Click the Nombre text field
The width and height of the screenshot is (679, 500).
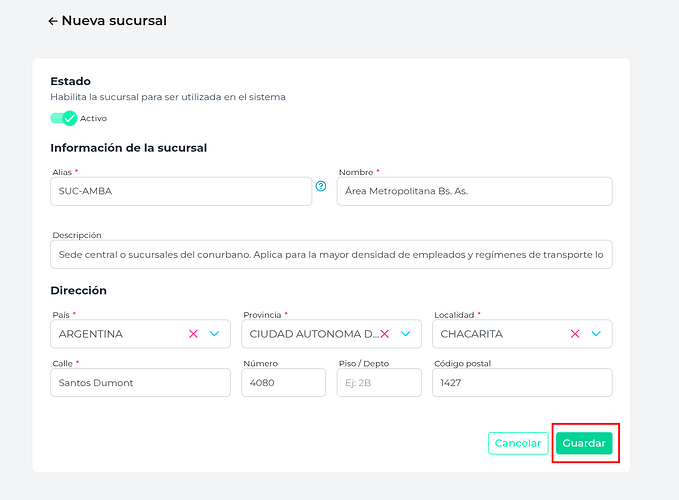[475, 191]
